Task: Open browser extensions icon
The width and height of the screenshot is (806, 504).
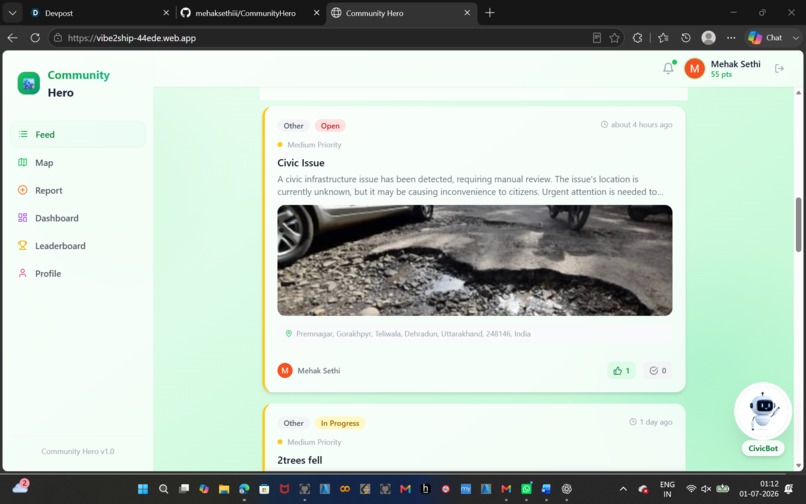Action: click(x=637, y=38)
